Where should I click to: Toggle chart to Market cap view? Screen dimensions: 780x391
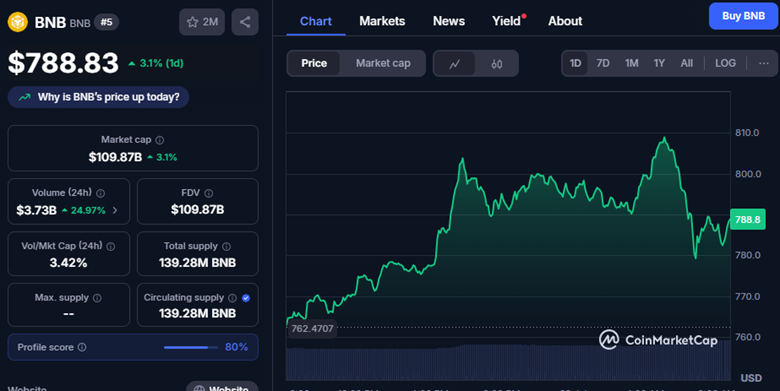[x=383, y=64]
